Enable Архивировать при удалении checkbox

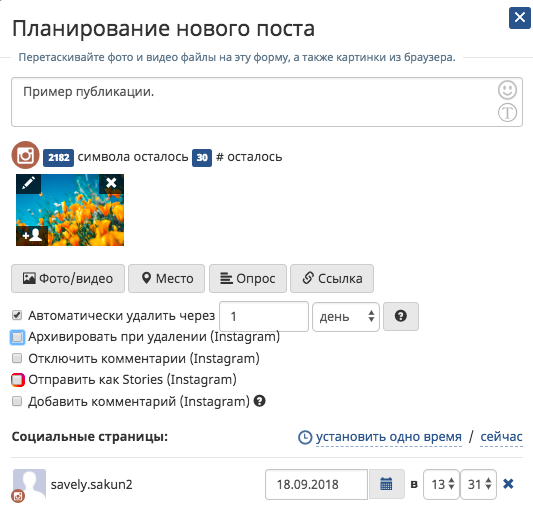point(17,337)
